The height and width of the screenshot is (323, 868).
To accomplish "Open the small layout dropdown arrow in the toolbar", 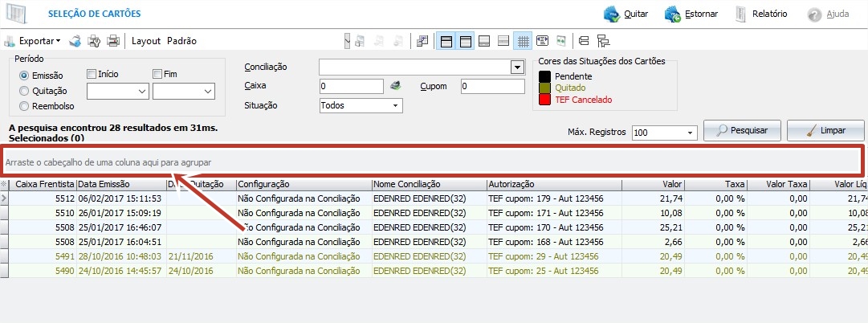I will 347,41.
